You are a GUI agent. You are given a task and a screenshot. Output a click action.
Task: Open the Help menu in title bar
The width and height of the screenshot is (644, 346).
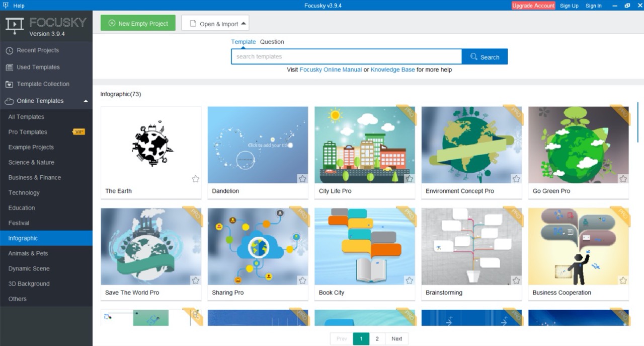point(14,6)
